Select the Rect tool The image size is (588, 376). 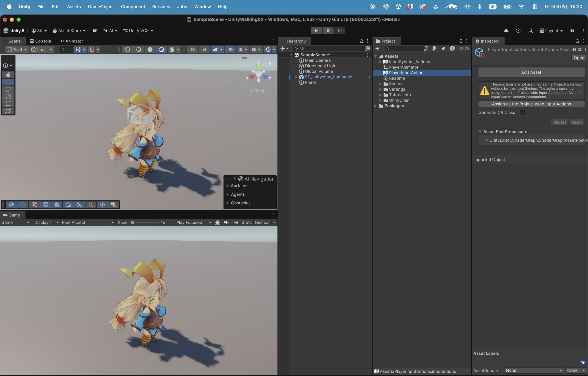click(8, 104)
